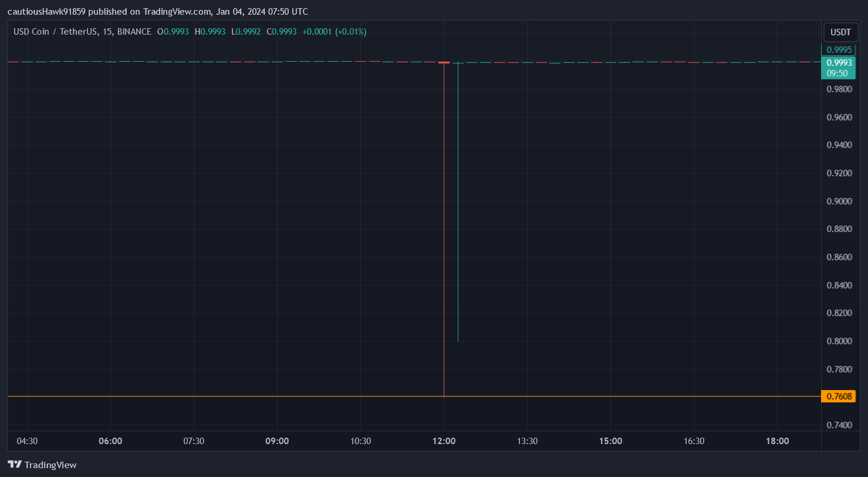The width and height of the screenshot is (868, 477).
Task: Click the teal current price label 0.9993
Action: pos(838,62)
